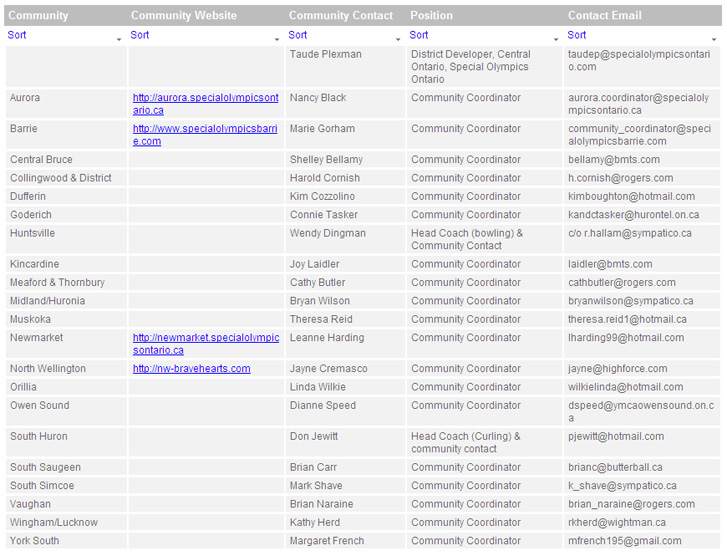Select the Dufferin community cell

point(66,197)
